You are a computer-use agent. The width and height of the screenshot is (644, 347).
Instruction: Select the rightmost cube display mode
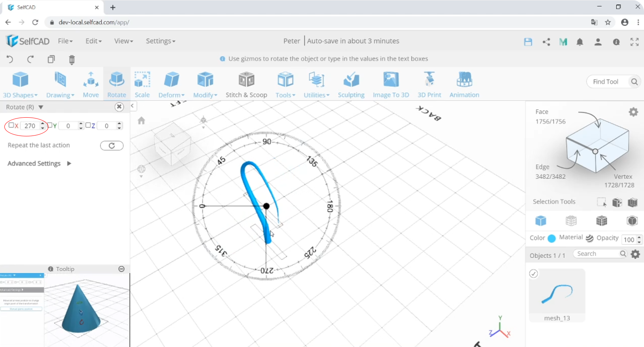point(632,220)
